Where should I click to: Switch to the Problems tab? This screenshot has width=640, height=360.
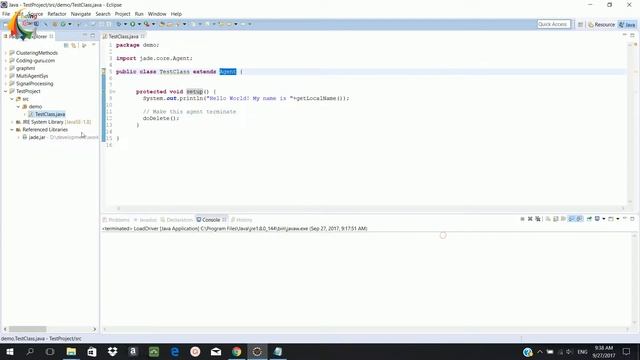[x=116, y=220]
